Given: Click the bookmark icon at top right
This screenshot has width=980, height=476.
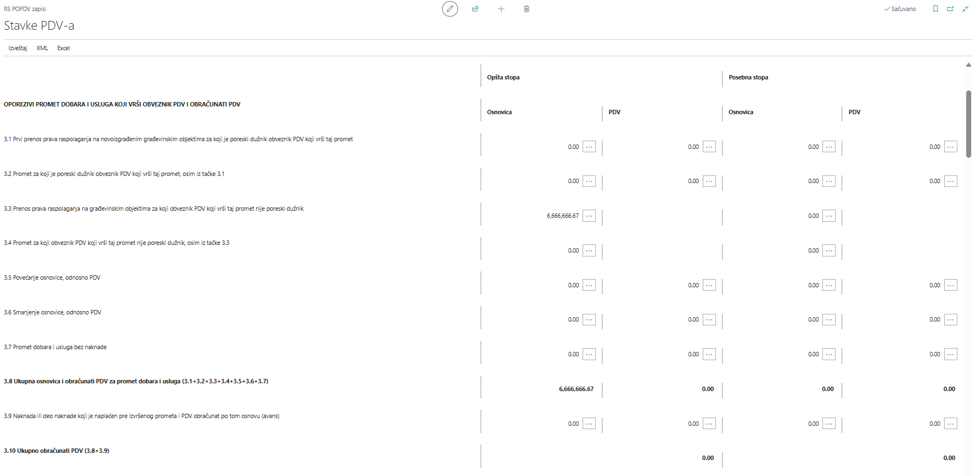Looking at the screenshot, I should pos(935,9).
